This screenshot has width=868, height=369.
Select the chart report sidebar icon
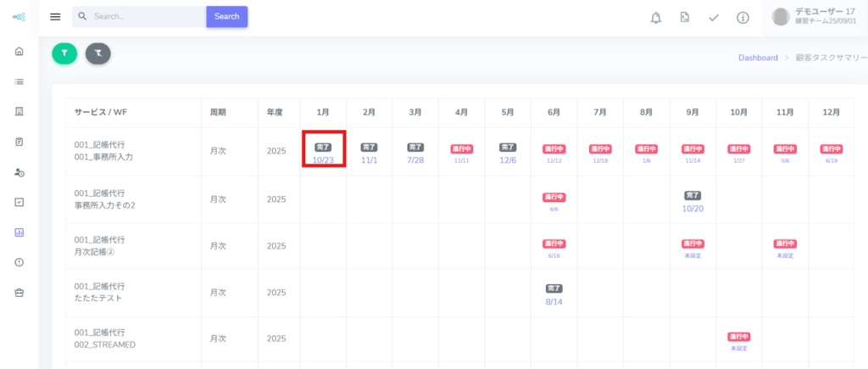[19, 232]
